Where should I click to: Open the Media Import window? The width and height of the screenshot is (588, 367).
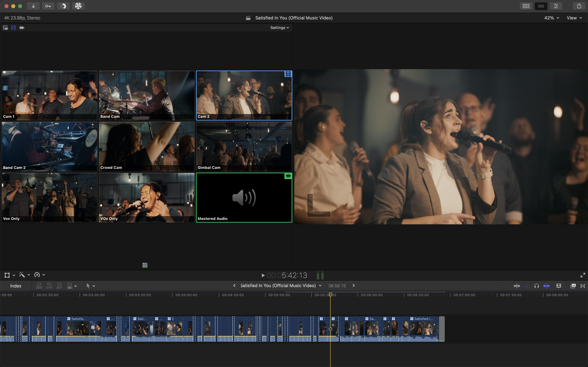click(x=33, y=6)
